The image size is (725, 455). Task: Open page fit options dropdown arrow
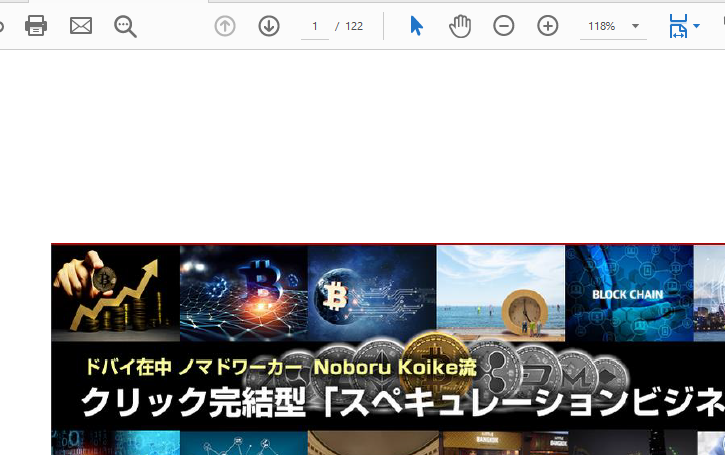coord(696,26)
